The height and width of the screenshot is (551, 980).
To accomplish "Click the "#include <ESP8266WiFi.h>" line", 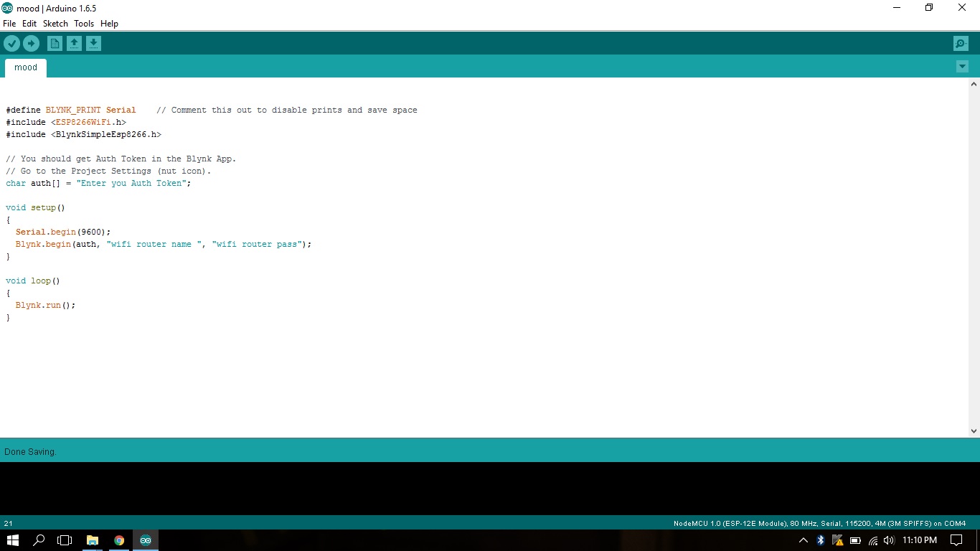I will tap(66, 122).
